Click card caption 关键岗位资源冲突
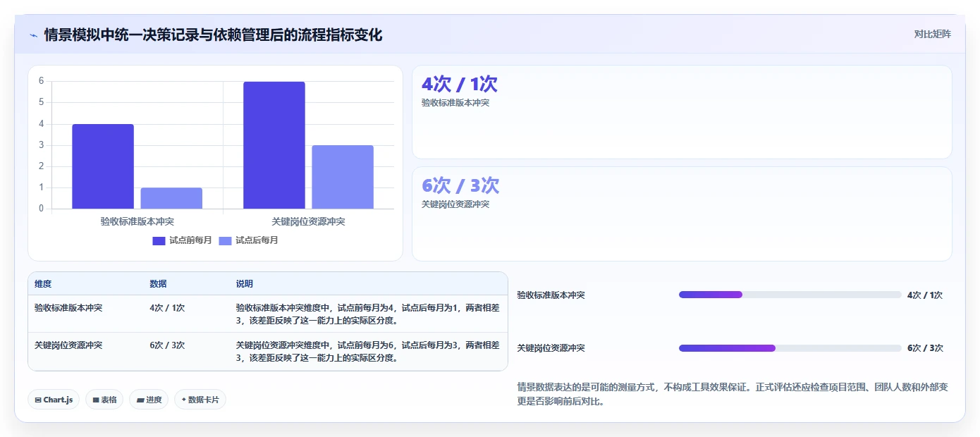 coord(455,204)
